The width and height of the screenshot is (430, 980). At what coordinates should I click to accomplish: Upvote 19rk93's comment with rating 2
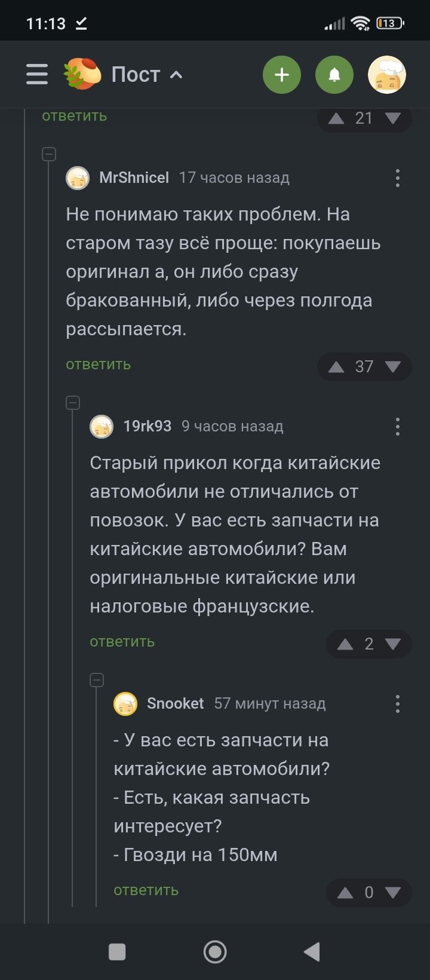[345, 644]
